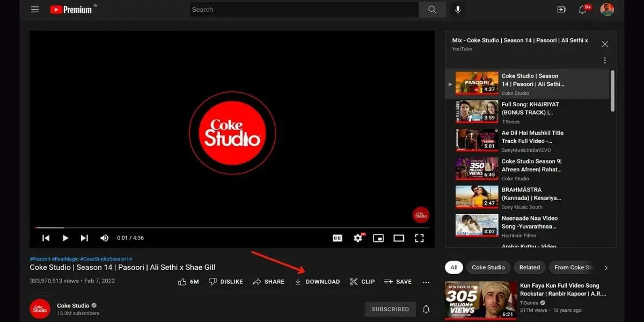Click the DOWNLOAD button
Image resolution: width=644 pixels, height=322 pixels.
point(318,281)
